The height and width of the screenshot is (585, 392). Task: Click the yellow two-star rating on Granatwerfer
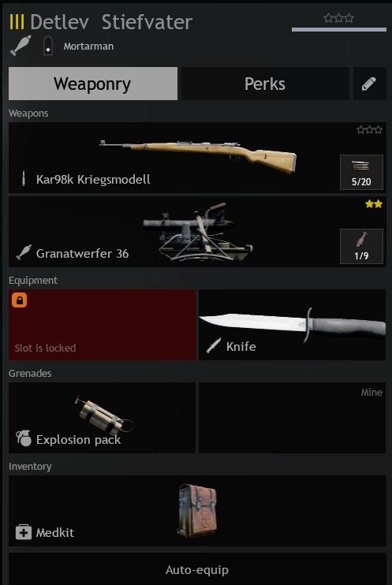pos(374,203)
